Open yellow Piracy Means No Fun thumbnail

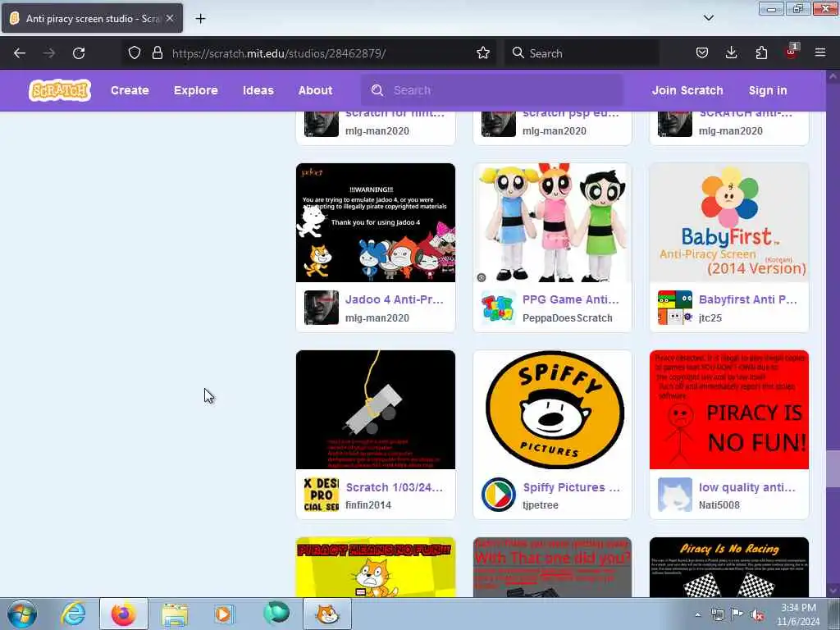376,568
